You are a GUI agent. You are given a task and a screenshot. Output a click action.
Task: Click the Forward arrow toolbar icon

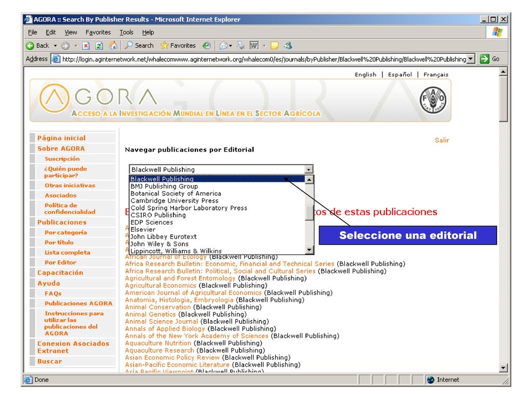tap(65, 46)
